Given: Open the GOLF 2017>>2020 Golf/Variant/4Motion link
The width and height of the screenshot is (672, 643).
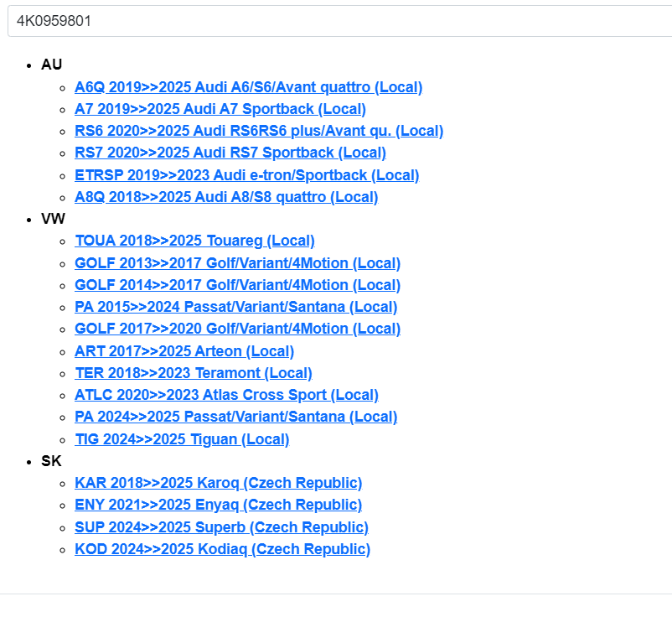Looking at the screenshot, I should point(237,329).
